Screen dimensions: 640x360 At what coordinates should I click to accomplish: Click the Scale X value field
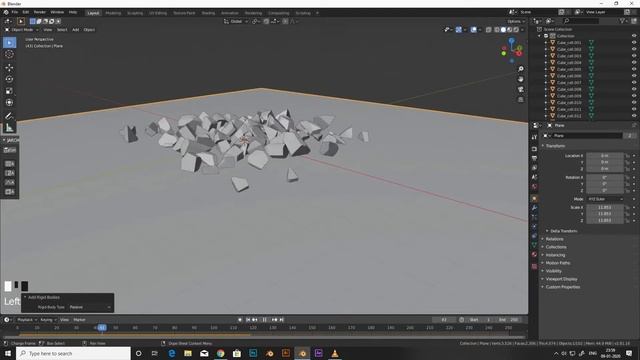pos(605,208)
